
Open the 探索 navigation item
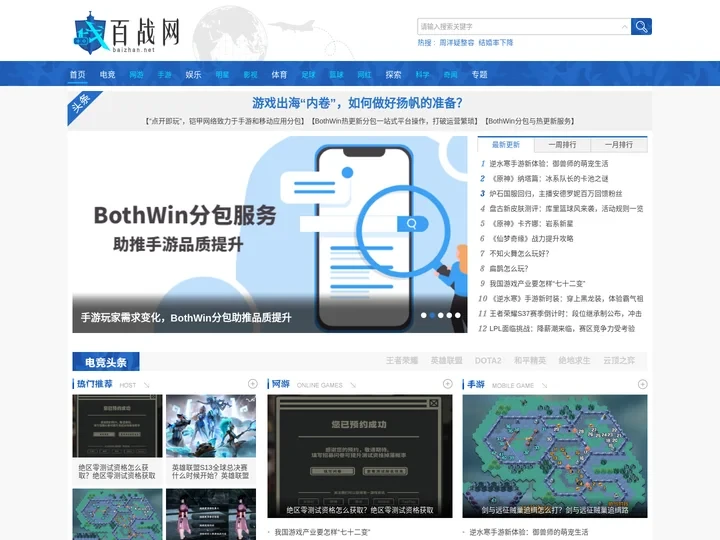click(x=394, y=74)
